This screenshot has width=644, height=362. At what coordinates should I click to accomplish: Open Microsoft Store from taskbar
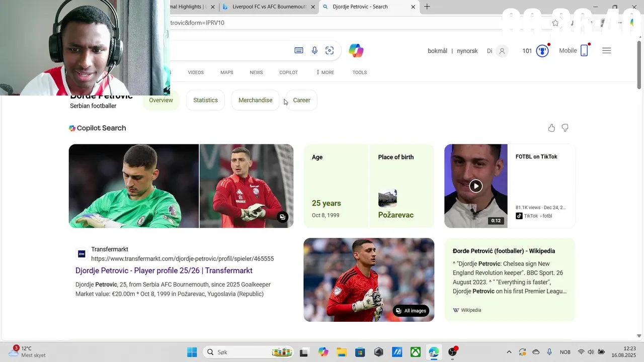(x=360, y=352)
